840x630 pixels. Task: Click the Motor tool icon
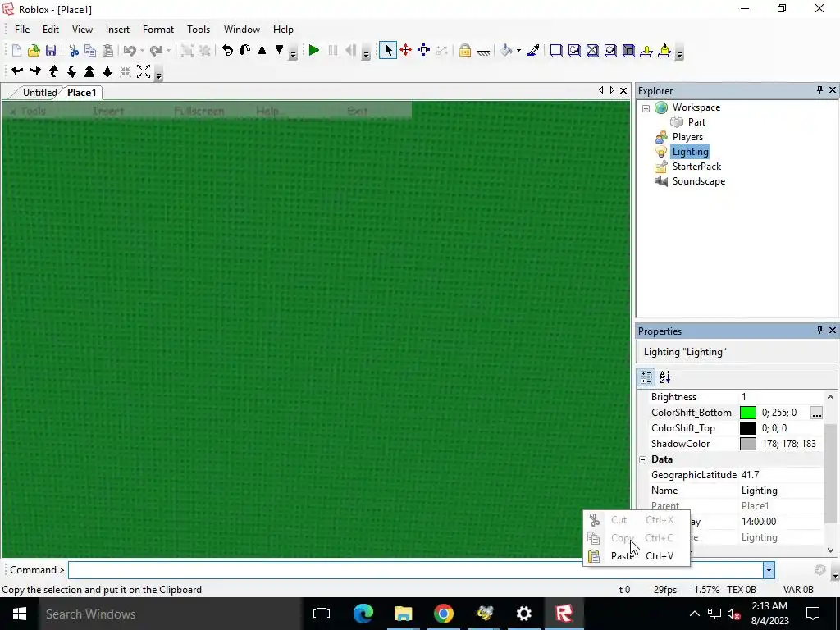tap(664, 50)
